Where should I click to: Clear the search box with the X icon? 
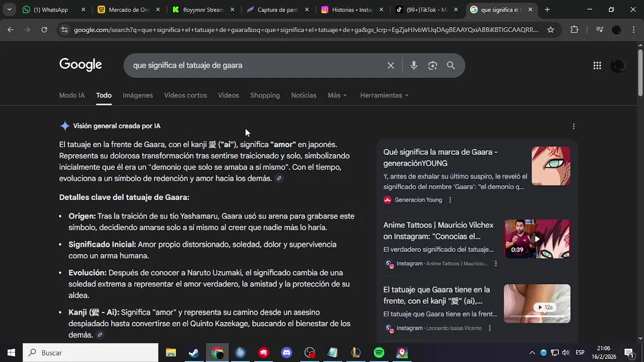(390, 65)
